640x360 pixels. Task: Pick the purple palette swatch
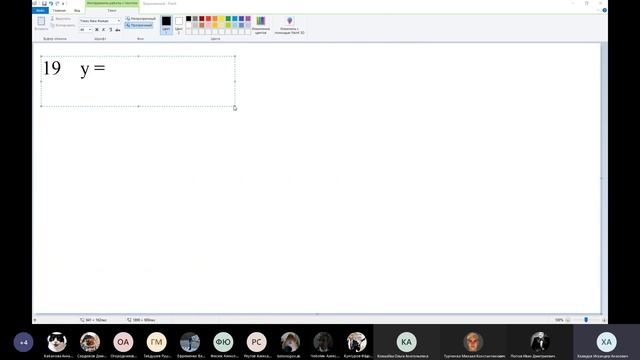(x=248, y=18)
